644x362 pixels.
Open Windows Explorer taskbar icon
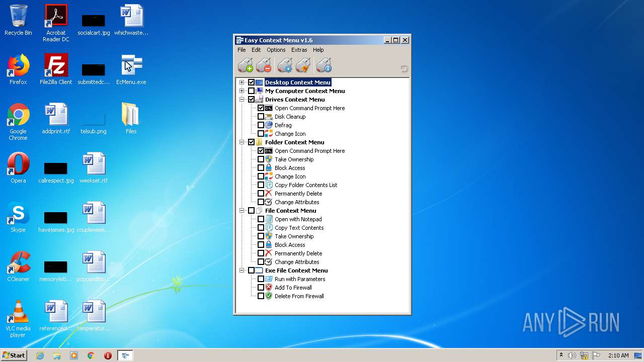coord(57,355)
